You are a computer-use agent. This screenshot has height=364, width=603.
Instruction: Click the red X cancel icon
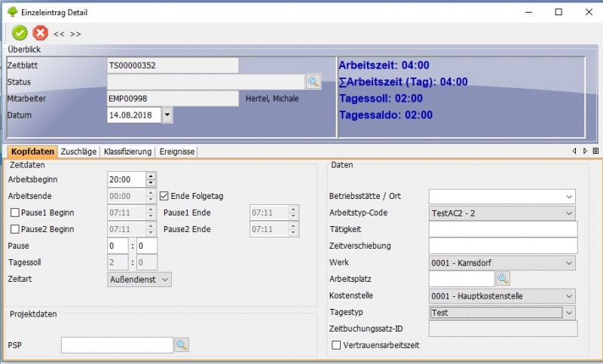coord(40,32)
